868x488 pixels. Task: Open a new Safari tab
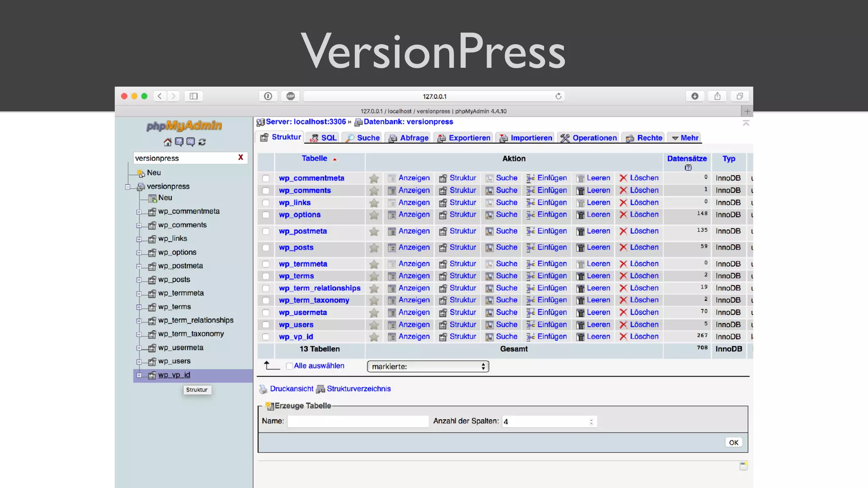coord(747,111)
